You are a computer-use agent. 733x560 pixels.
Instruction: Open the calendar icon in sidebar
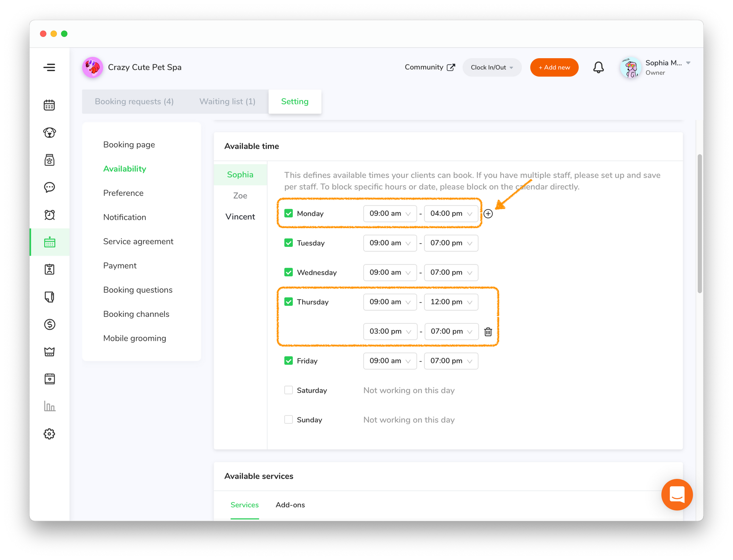[49, 105]
